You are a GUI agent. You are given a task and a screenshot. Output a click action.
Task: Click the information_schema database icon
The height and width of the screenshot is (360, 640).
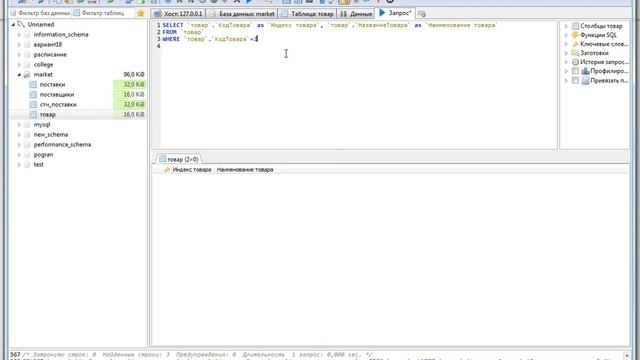pyautogui.click(x=27, y=35)
